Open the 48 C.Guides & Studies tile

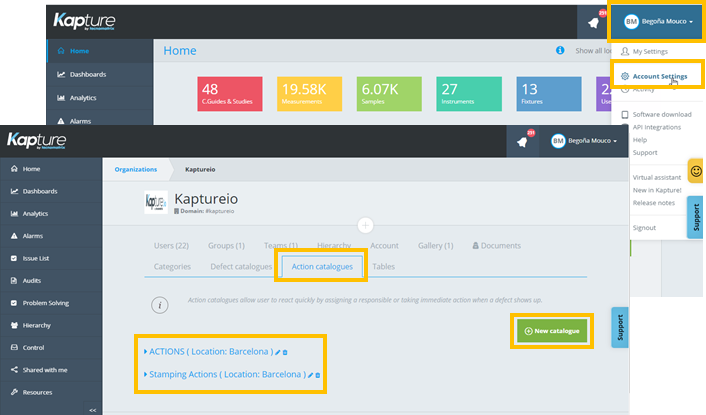tap(230, 94)
